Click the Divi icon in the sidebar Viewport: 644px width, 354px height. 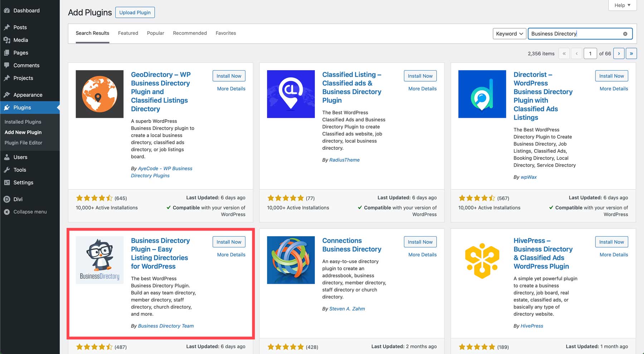tap(7, 199)
